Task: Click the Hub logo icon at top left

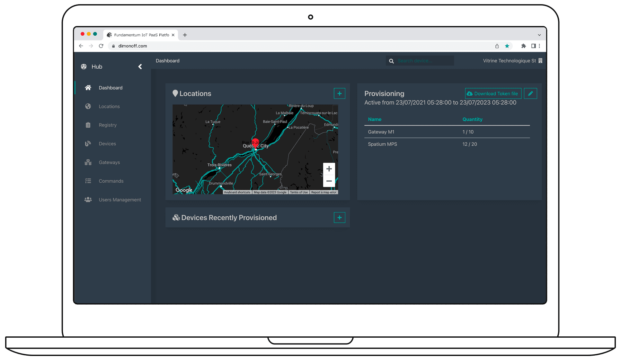Action: tap(84, 66)
